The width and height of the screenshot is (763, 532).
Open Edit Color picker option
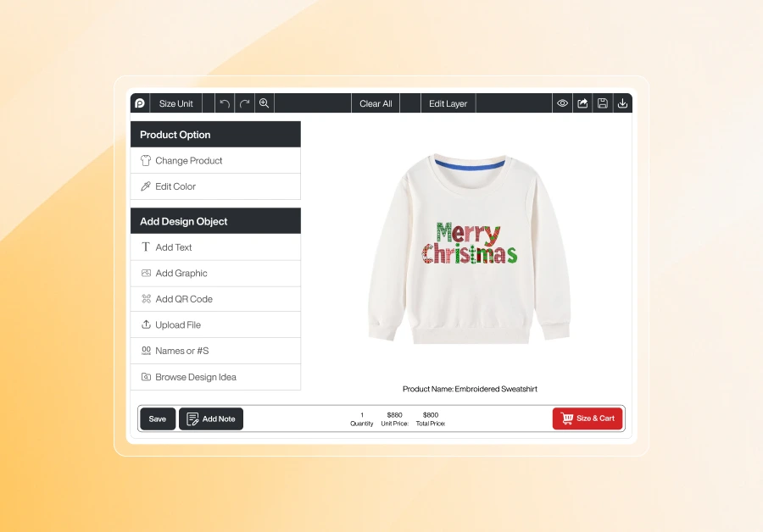215,186
